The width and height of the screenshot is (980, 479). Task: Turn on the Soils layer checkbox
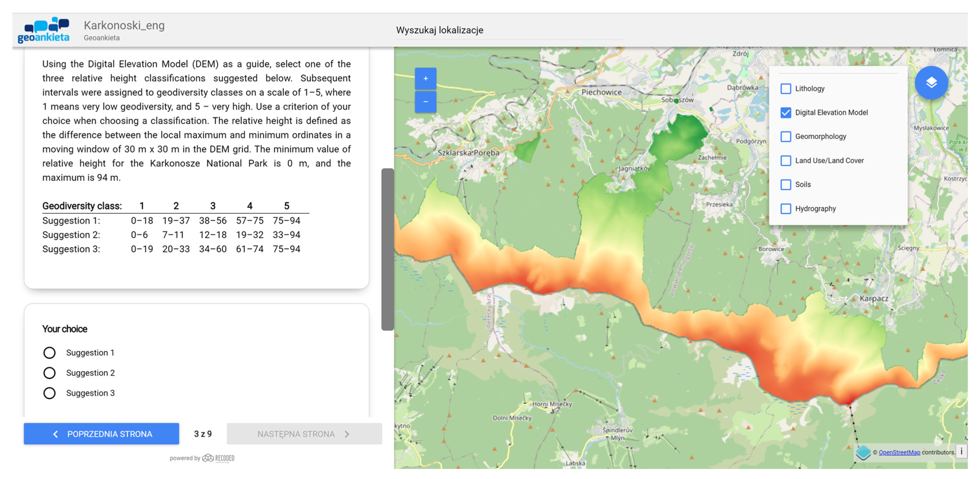(x=786, y=184)
